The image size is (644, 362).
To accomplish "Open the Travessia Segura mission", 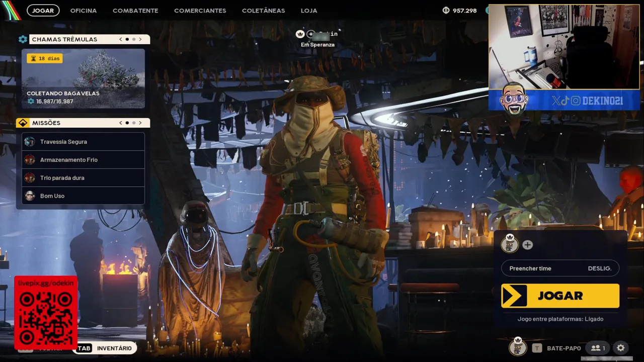I will [x=84, y=142].
